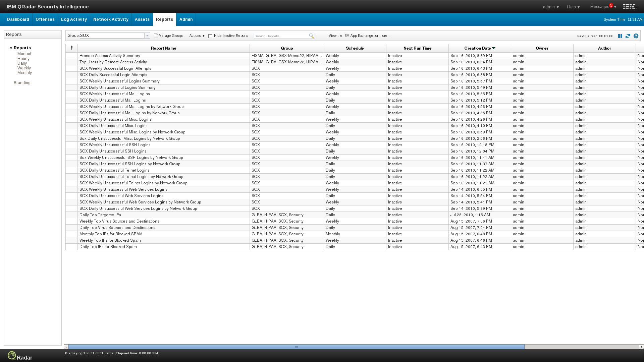Screen dimensions: 644x362
Task: Open the Actions dropdown menu
Action: pos(197,36)
